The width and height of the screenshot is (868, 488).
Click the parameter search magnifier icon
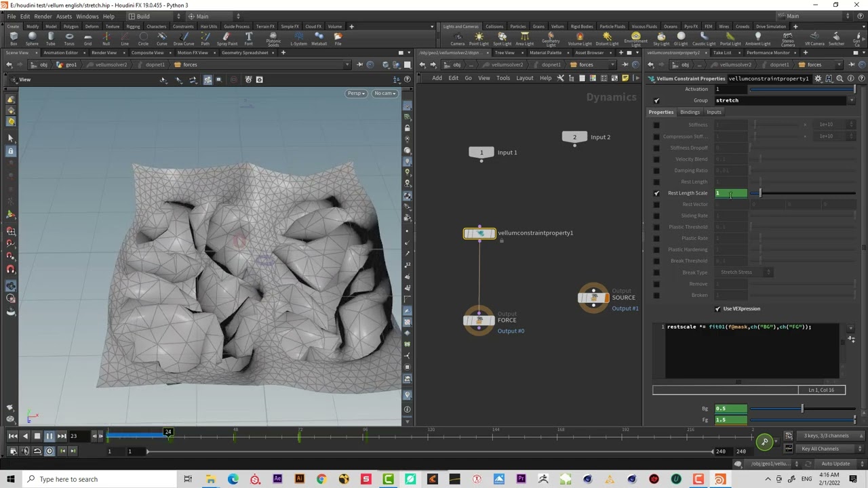[840, 79]
